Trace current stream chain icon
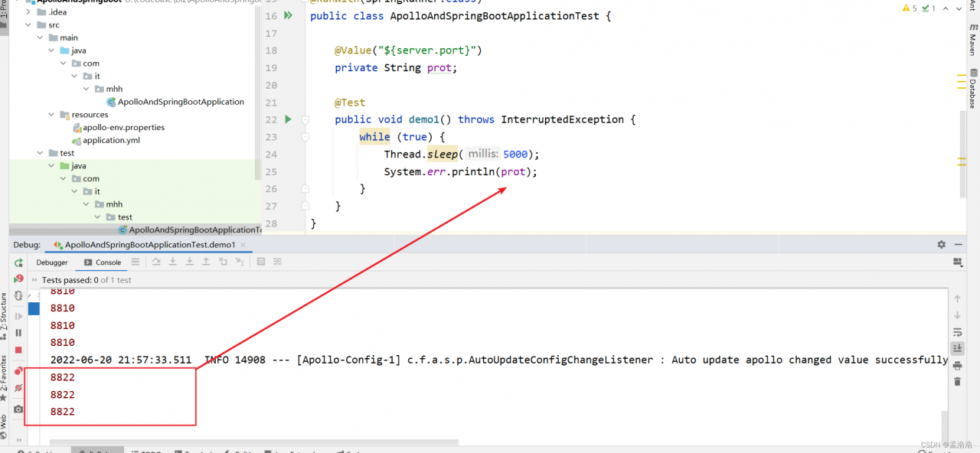Image resolution: width=980 pixels, height=453 pixels. point(277,262)
